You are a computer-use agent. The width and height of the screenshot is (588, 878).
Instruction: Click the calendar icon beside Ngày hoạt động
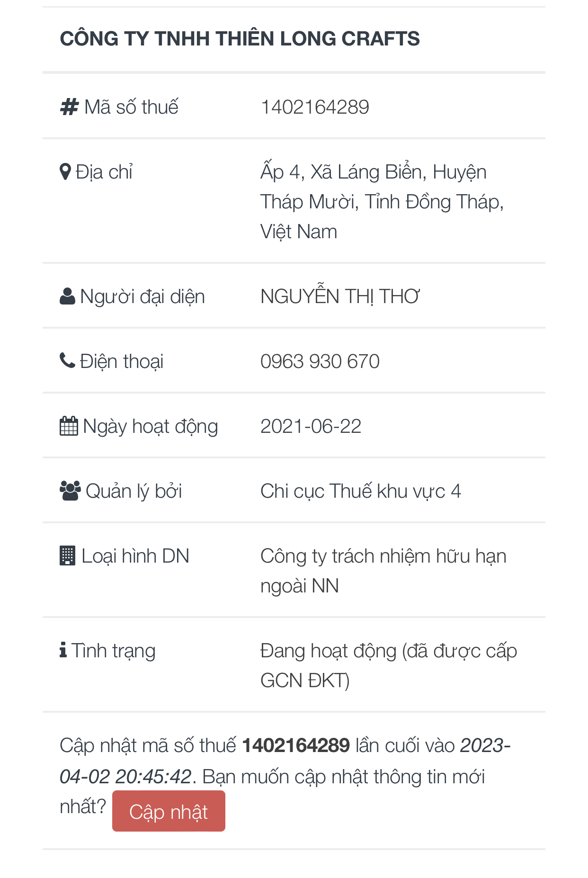click(x=69, y=426)
